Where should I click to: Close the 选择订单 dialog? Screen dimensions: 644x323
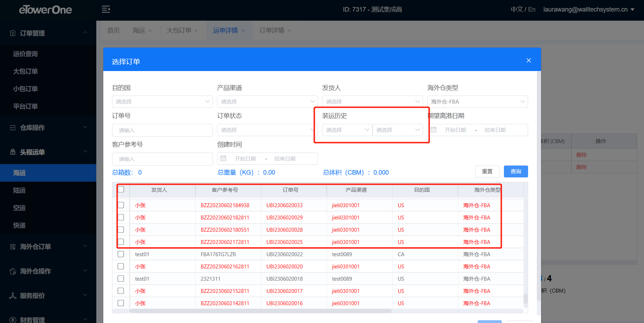pos(529,61)
